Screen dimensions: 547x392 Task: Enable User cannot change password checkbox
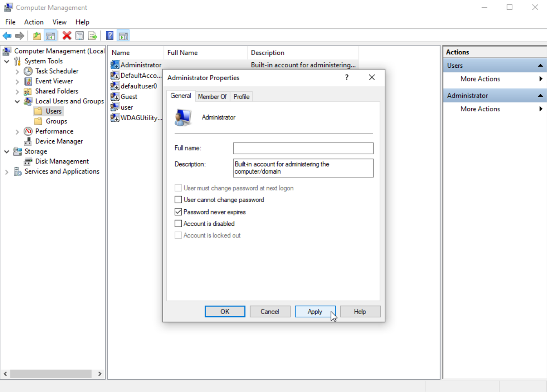coord(178,200)
